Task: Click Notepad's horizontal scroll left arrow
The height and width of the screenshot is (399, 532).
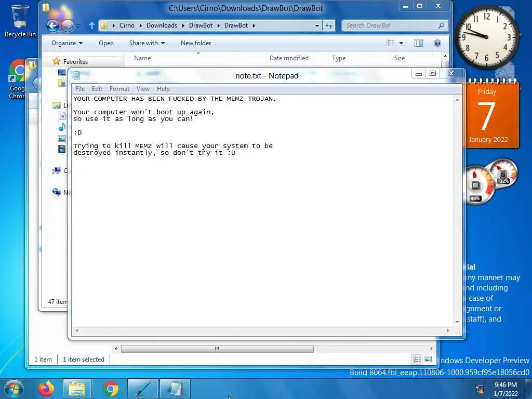Action: click(x=77, y=330)
